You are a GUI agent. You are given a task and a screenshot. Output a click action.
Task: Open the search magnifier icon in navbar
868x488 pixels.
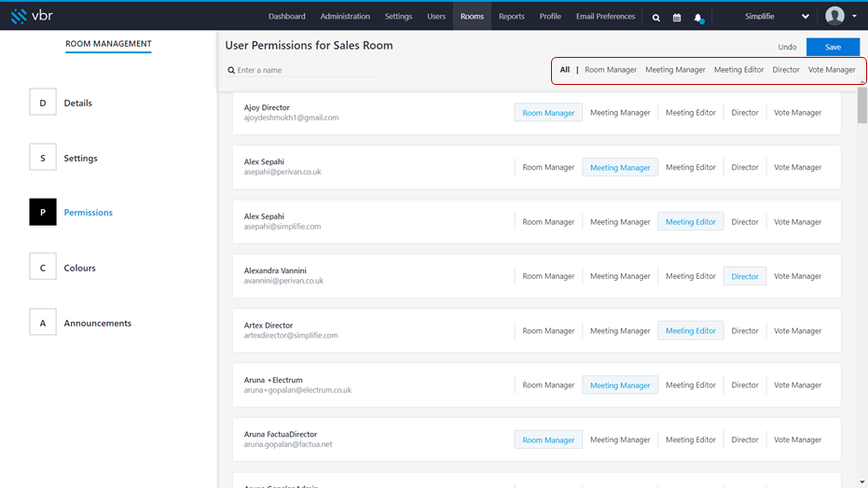(656, 18)
